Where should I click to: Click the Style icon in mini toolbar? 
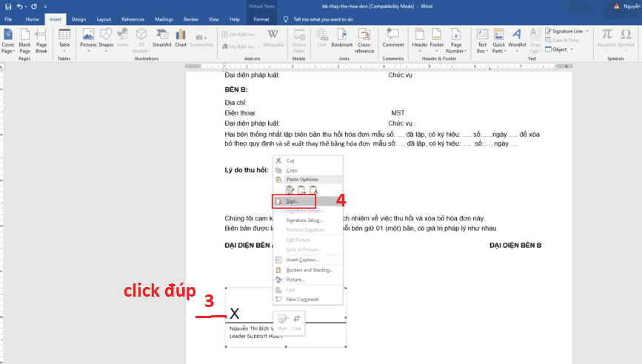(282, 323)
